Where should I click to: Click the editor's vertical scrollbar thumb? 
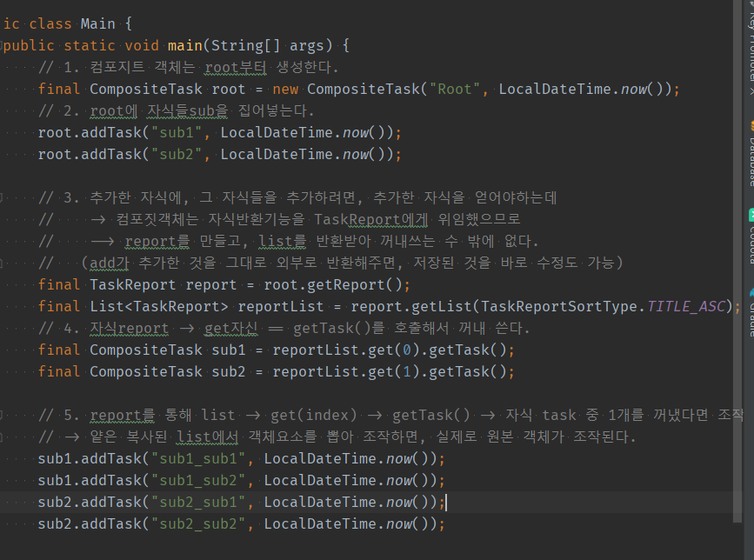coord(737,261)
